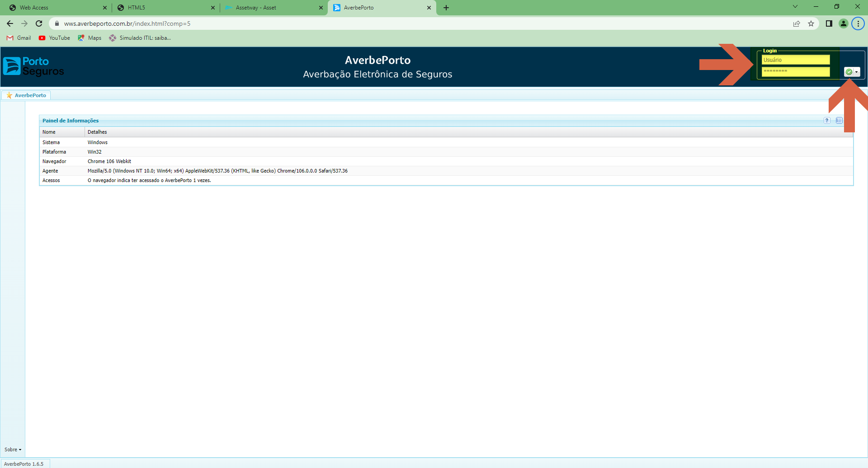Click the Chrome 106 Webkit cell
868x468 pixels.
coord(109,161)
